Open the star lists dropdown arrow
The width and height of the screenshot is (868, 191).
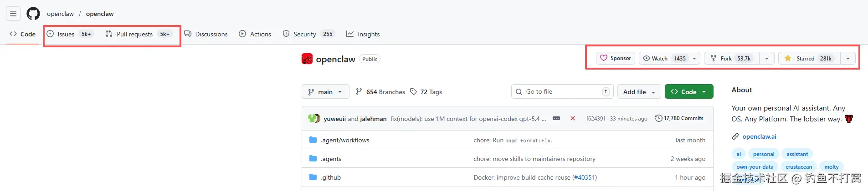847,58
